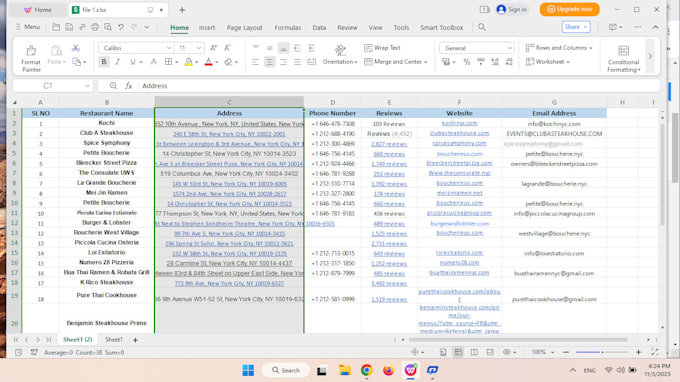Toggle Bold formatting
Viewport: 680px width, 382px height.
[104, 62]
